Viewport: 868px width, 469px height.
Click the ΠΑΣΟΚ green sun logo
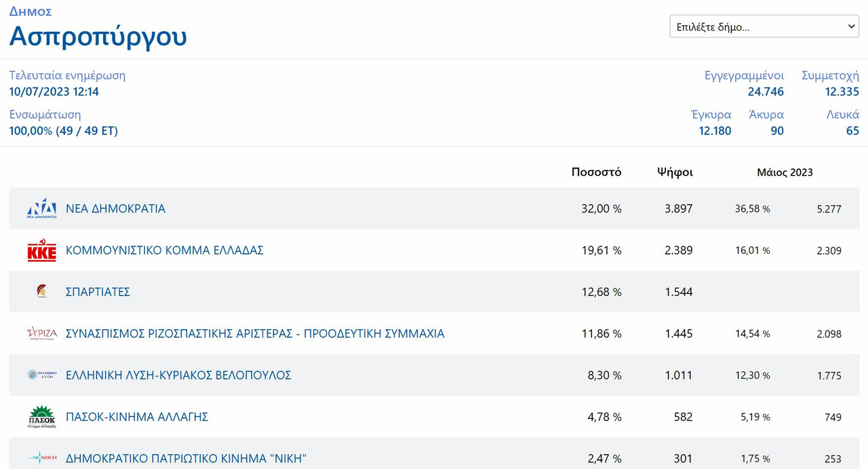tap(41, 417)
